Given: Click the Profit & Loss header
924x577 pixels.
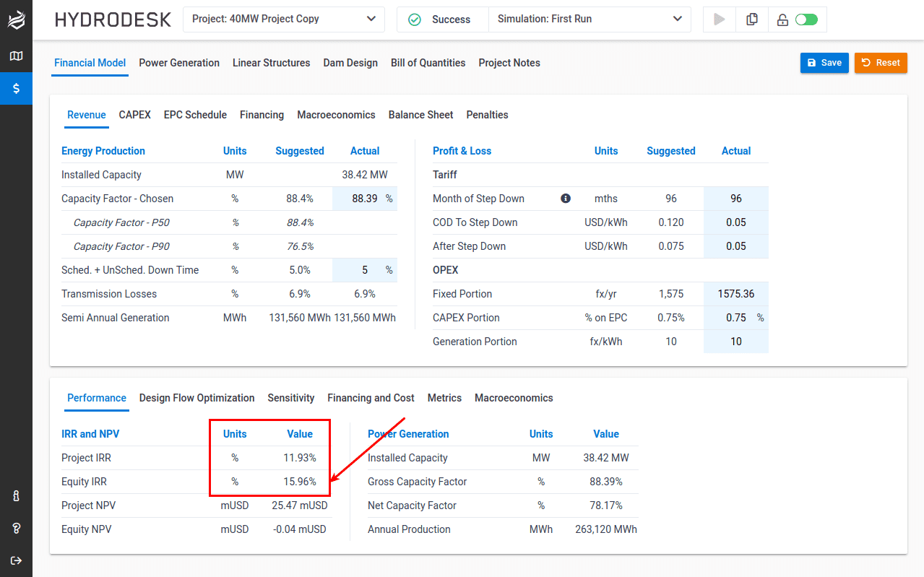Looking at the screenshot, I should tap(462, 151).
